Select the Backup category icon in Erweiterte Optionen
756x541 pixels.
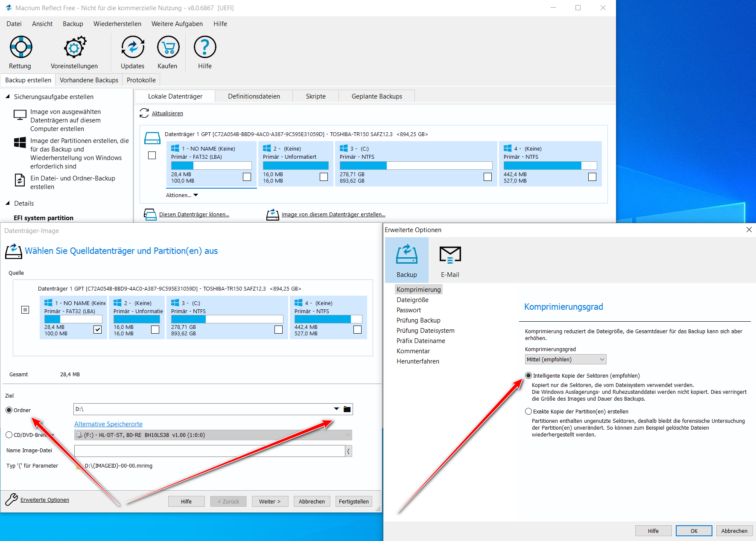[407, 254]
